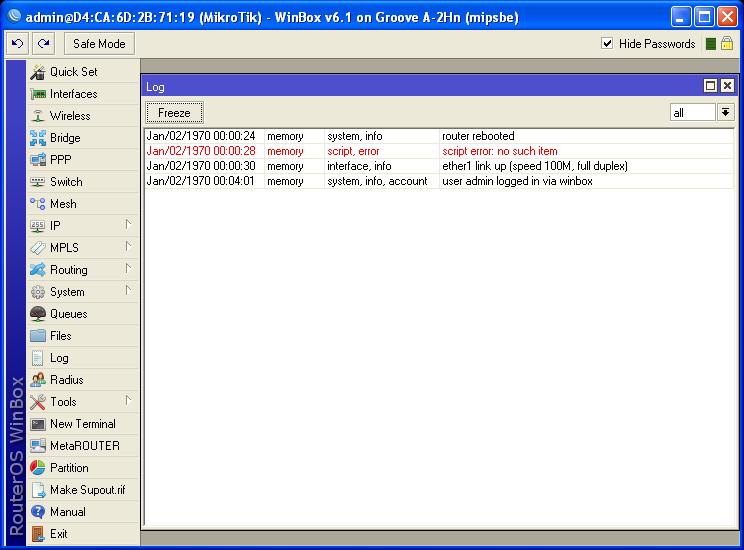Expand the Routing submenu arrow
The height and width of the screenshot is (550, 744).
point(128,269)
